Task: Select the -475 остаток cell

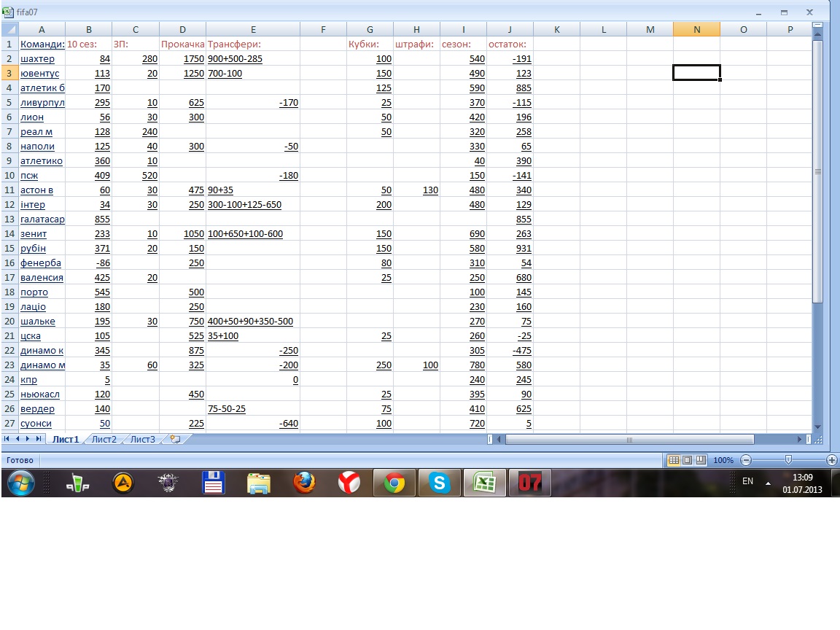Action: (510, 350)
